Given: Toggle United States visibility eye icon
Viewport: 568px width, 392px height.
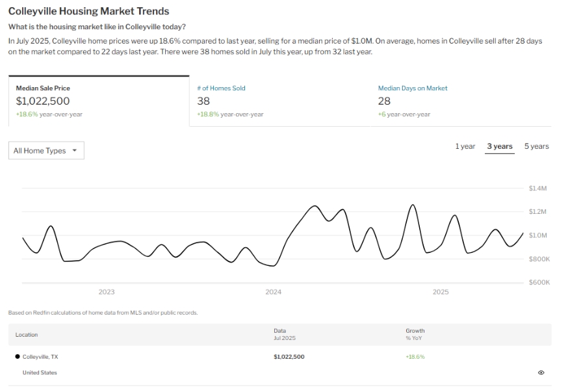Looking at the screenshot, I should 541,372.
